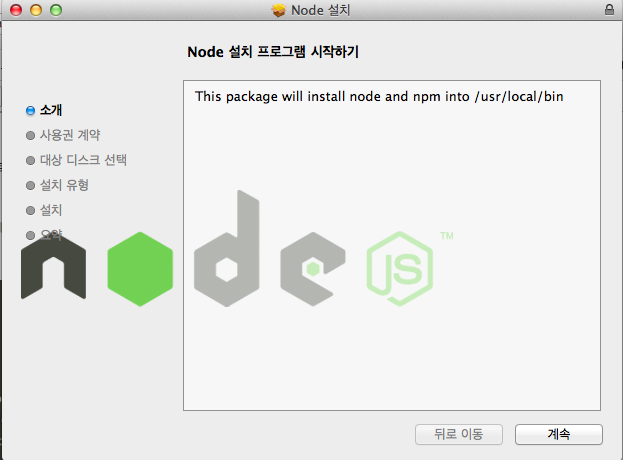Screen dimensions: 623x460
Task: Click the 뒤로 이동 back button
Action: point(459,434)
